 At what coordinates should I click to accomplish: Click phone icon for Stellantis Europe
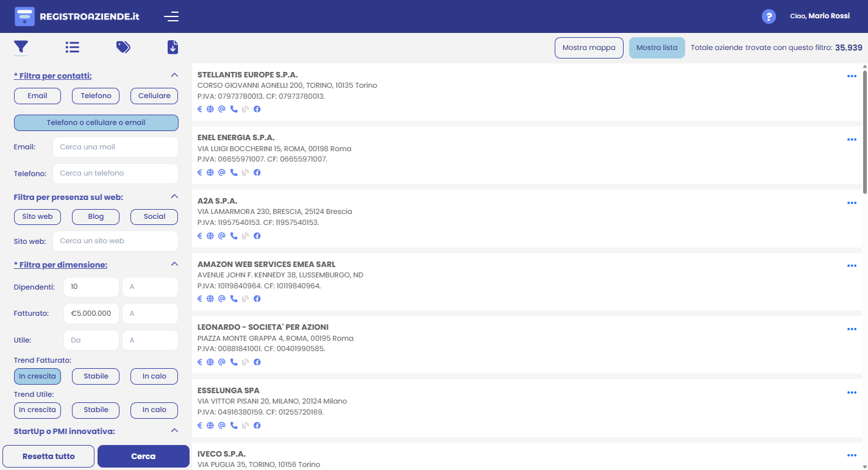[233, 109]
